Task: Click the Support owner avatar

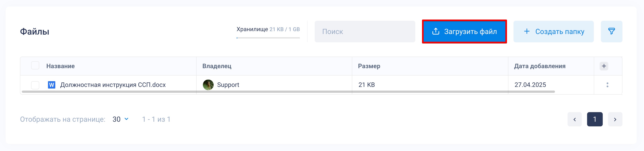Action: (208, 85)
